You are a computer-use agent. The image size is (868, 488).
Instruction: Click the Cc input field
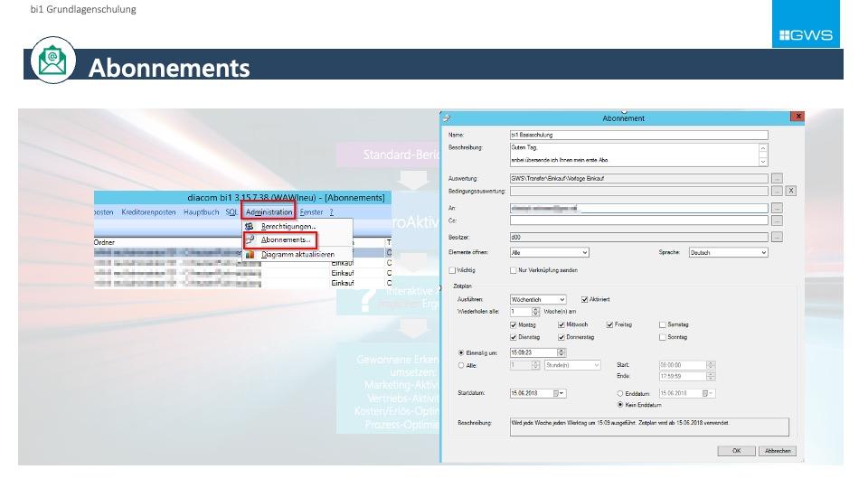[x=639, y=221]
